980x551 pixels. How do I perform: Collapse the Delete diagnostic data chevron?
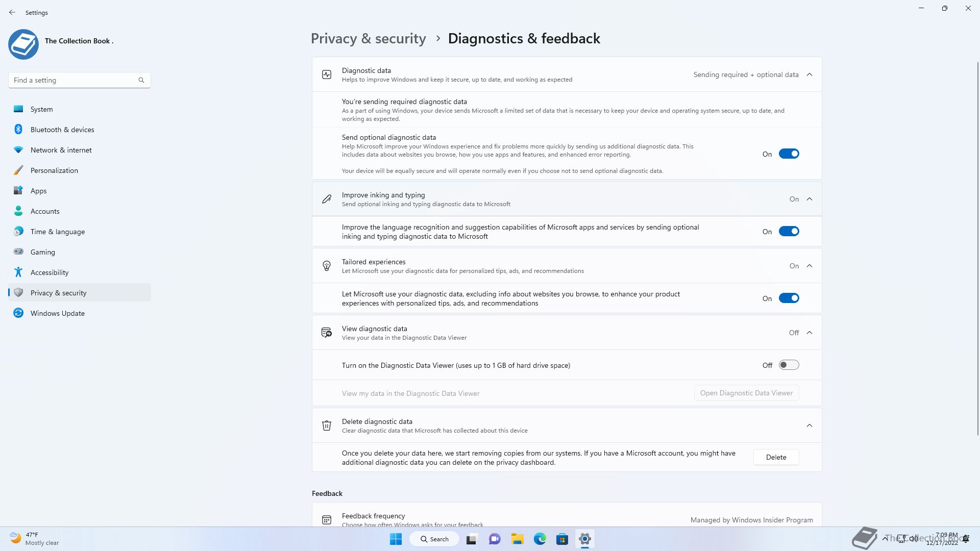[x=810, y=425]
